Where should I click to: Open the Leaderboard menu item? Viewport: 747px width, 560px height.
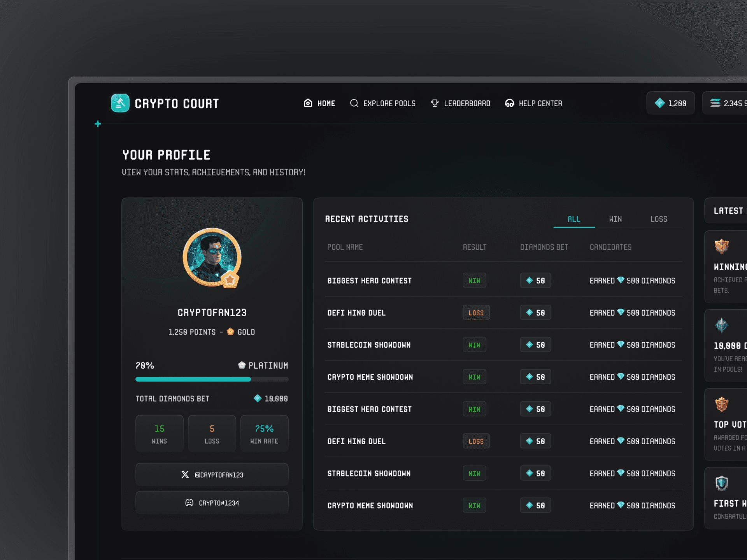click(467, 103)
